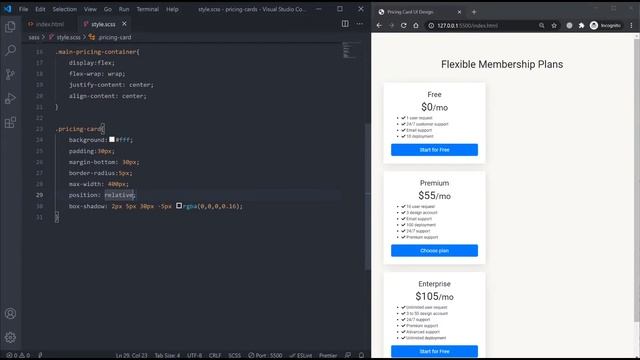Viewport: 640px width, 360px height.
Task: Open the browser home page
Action: pyautogui.click(x=416, y=25)
